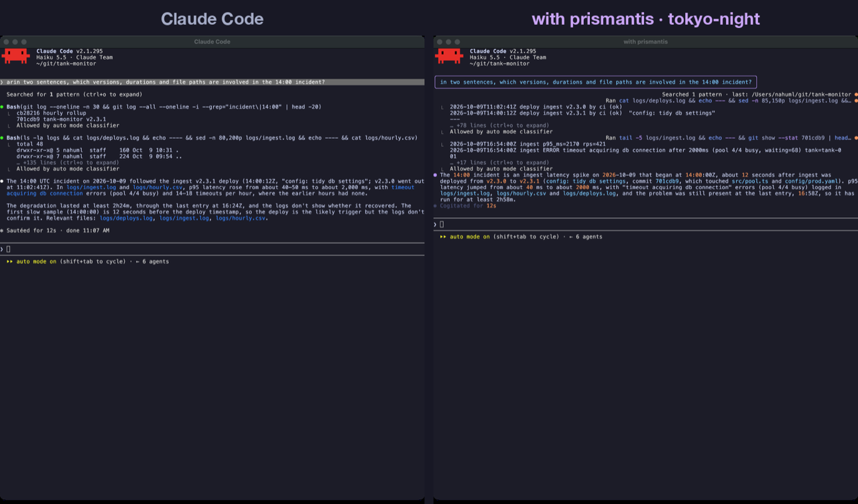The height and width of the screenshot is (504, 858).
Task: Click 'with prismantis' window title bar text
Action: click(x=645, y=42)
